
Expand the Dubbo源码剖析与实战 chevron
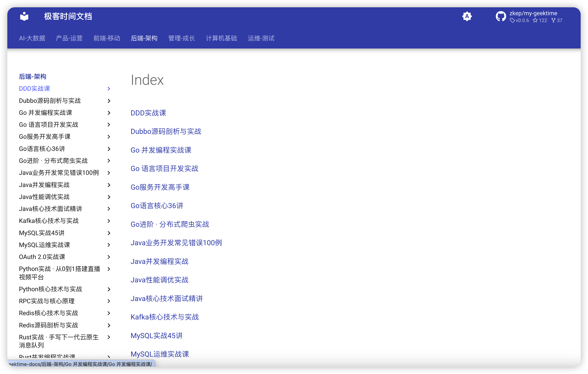109,101
